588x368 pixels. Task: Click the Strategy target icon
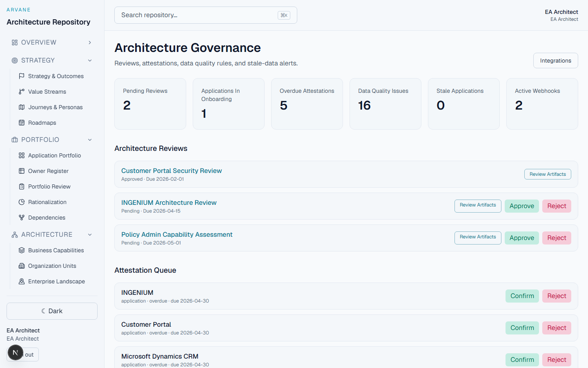(15, 61)
